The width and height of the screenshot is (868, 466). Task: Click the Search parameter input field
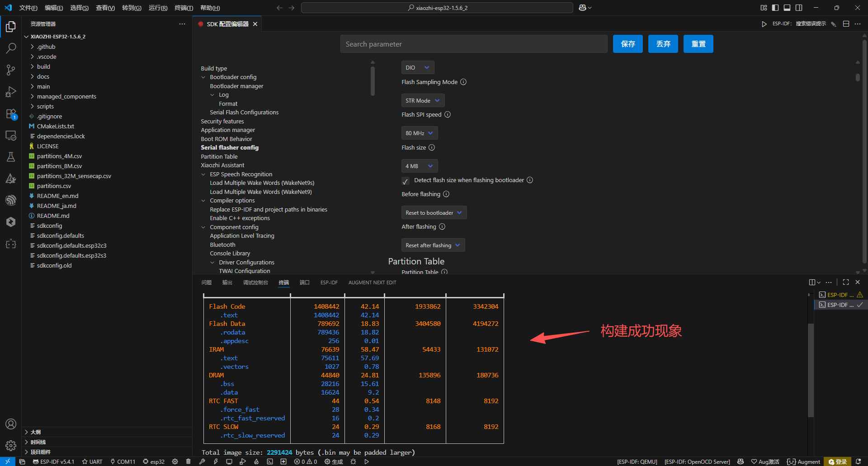click(474, 44)
